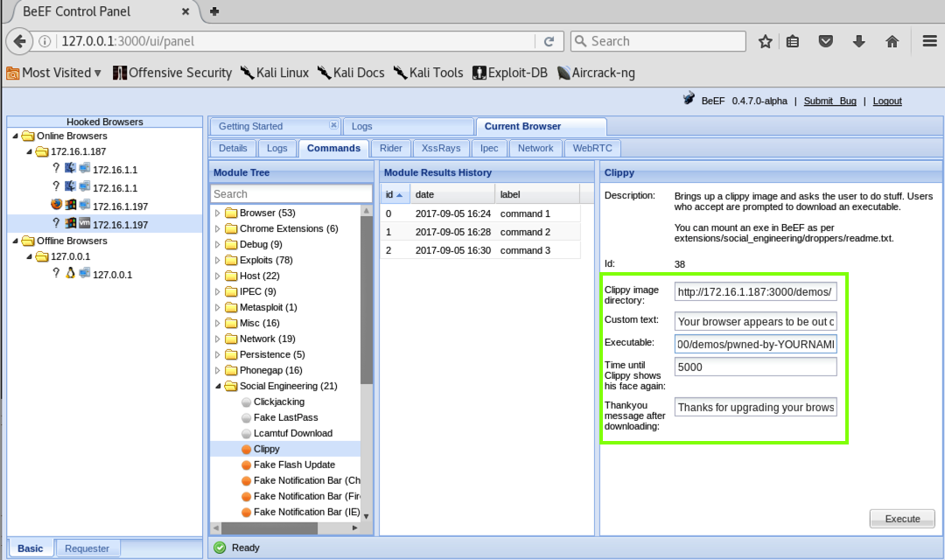Expand the Chrome Extensions (6) folder
This screenshot has height=560, width=945.
(218, 228)
